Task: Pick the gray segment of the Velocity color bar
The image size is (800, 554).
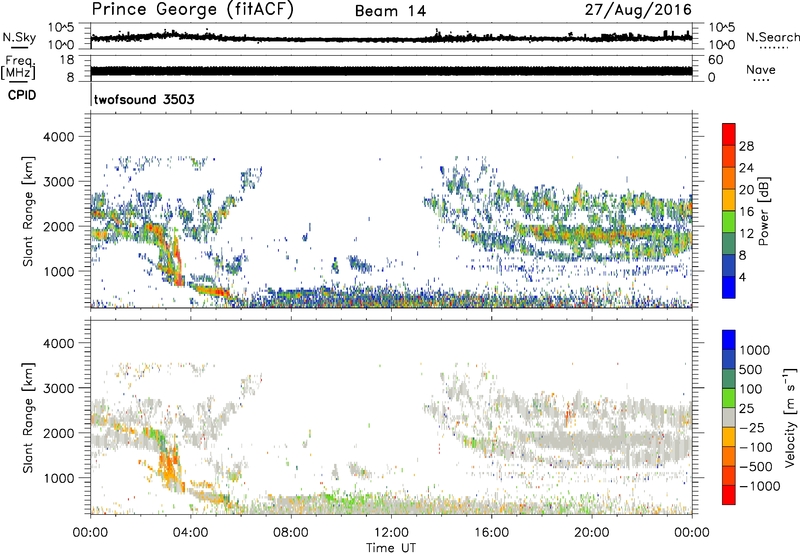Action: click(x=729, y=417)
